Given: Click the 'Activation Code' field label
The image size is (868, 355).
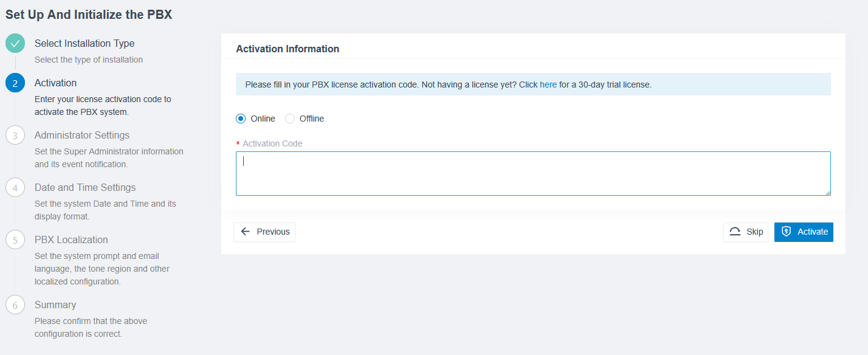Looking at the screenshot, I should tap(272, 143).
